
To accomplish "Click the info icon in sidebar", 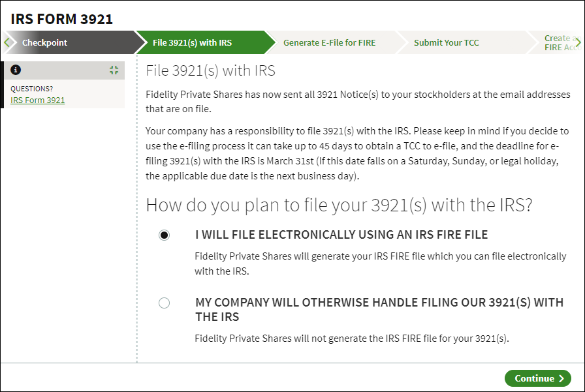I will point(16,70).
